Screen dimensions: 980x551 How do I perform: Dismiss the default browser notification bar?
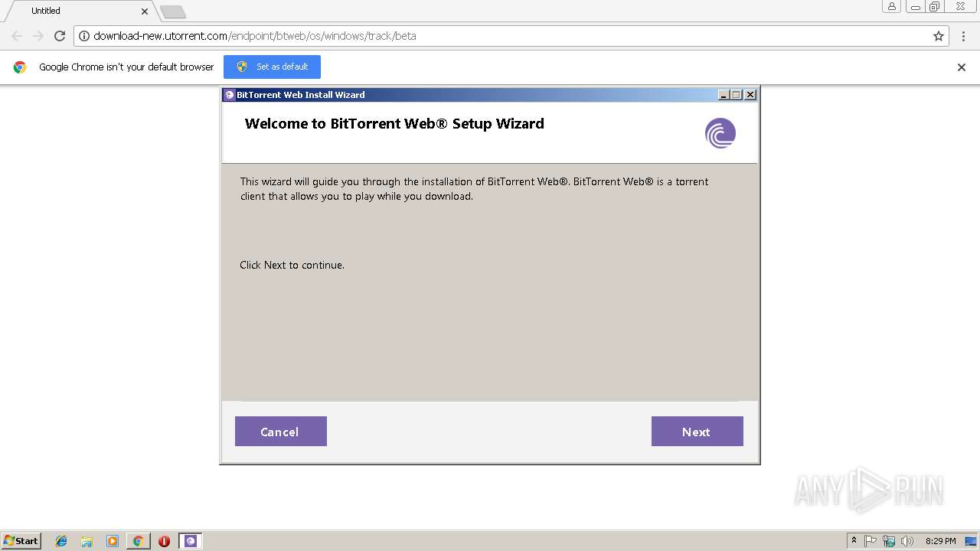tap(962, 67)
